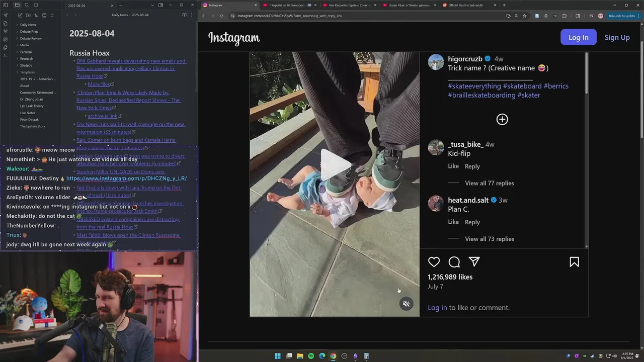644x362 pixels.
Task: Change sort order in Obsidian explorer
Action: [x=36, y=16]
